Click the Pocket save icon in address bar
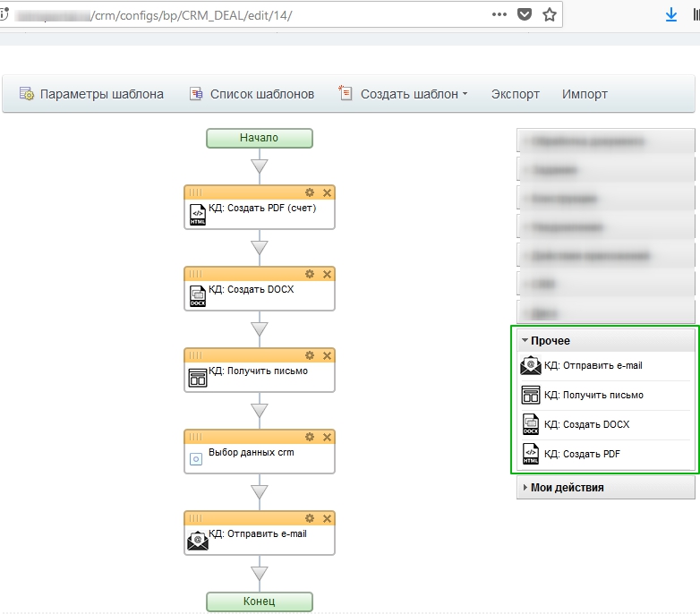 [525, 15]
